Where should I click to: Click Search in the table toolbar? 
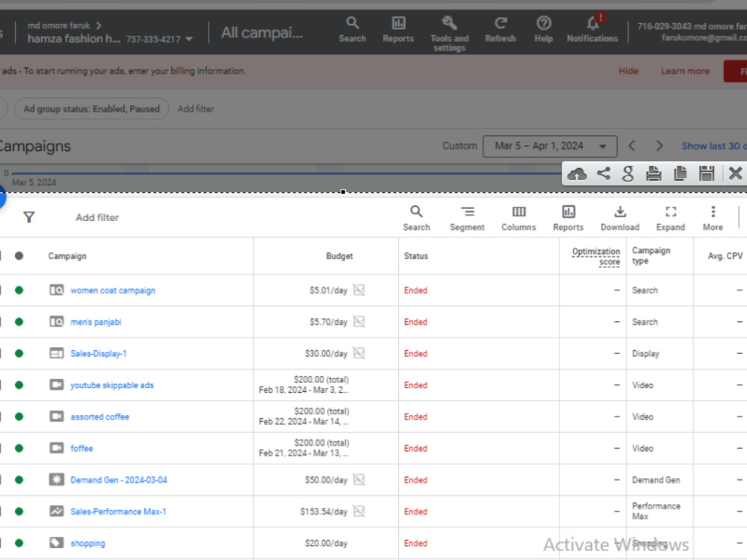[416, 219]
